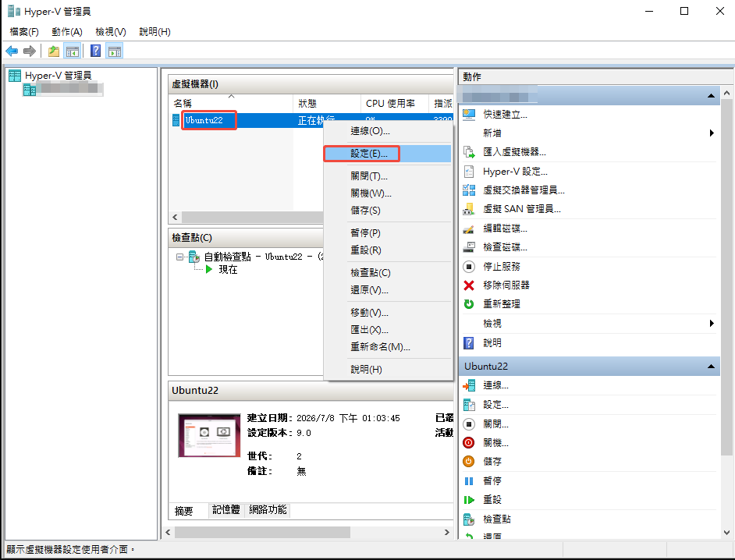The width and height of the screenshot is (735, 560).
Task: Click green 重新整理 refresh action
Action: click(469, 303)
